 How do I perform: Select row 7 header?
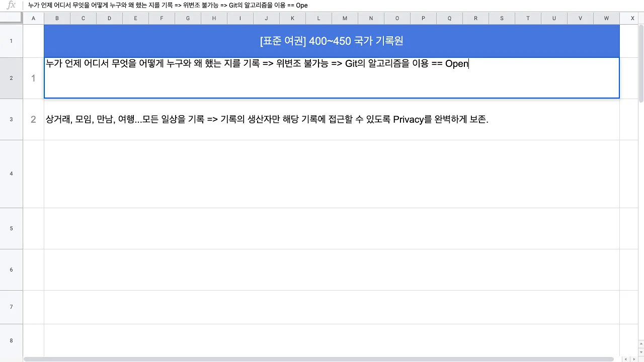(x=11, y=307)
